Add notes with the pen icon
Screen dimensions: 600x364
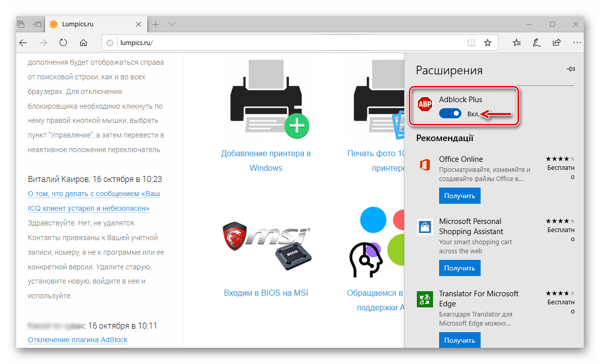pyautogui.click(x=536, y=43)
